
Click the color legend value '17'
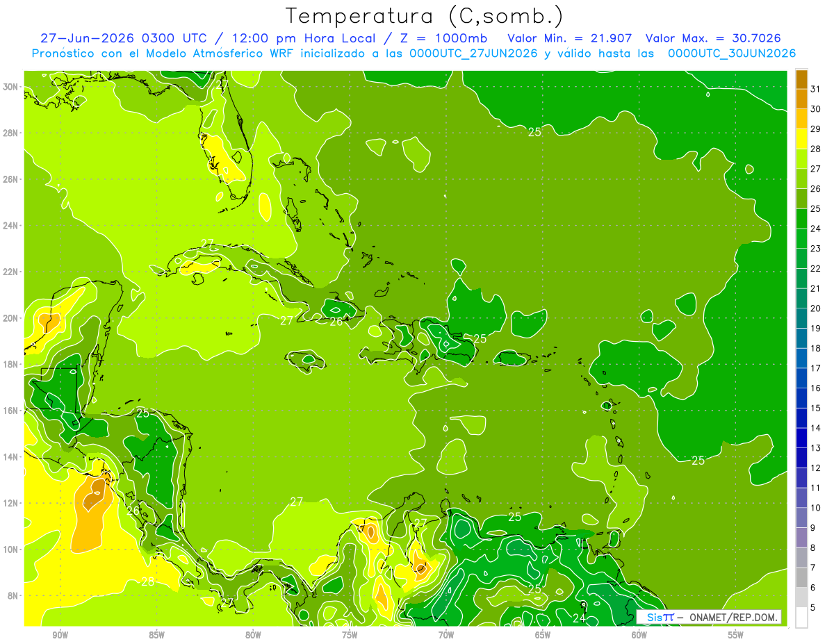(x=816, y=368)
